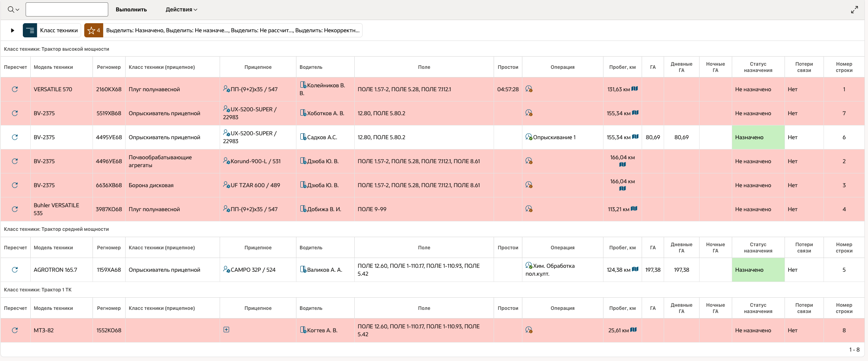Image resolution: width=868 pixels, height=361 pixels.
Task: Open the search column selector dropdown
Action: 13,10
